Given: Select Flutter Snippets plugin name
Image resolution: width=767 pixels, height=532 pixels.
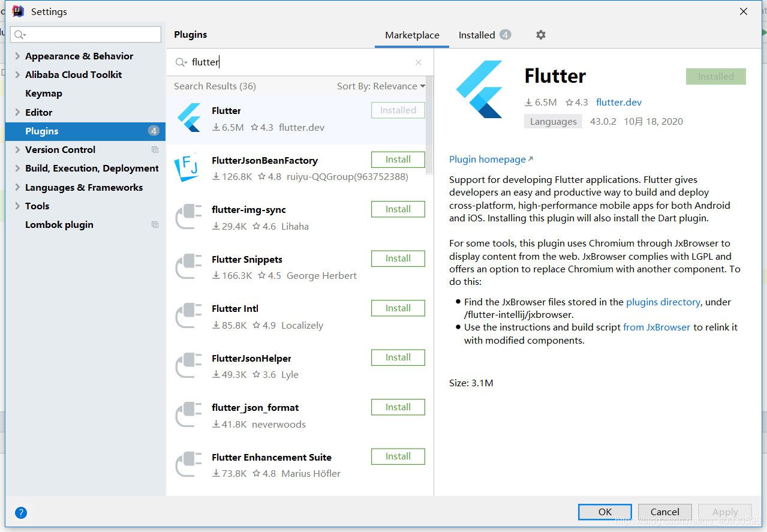Looking at the screenshot, I should (247, 259).
